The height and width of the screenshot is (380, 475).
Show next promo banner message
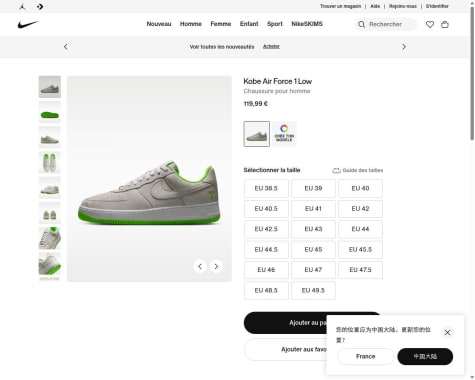404,47
